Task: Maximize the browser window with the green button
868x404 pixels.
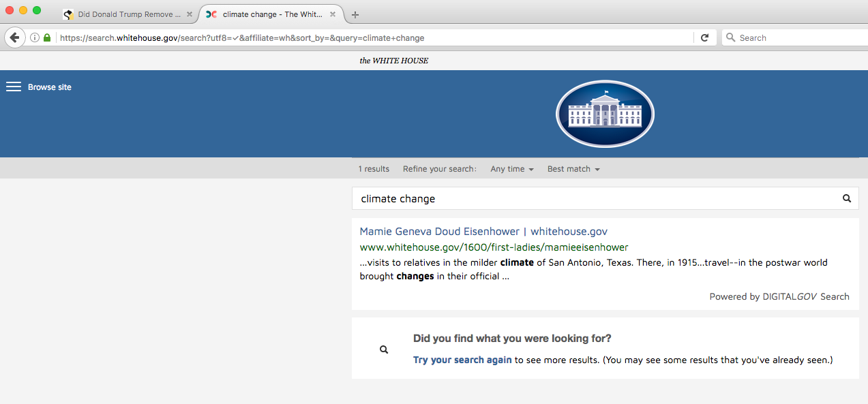Action: [37, 11]
